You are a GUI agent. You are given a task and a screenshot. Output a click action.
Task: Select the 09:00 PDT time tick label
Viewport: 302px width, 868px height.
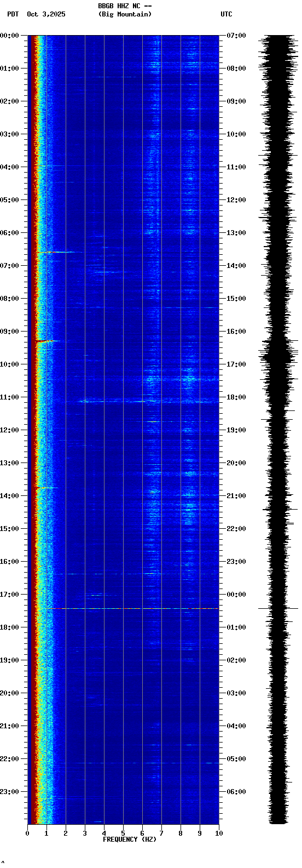point(9,332)
